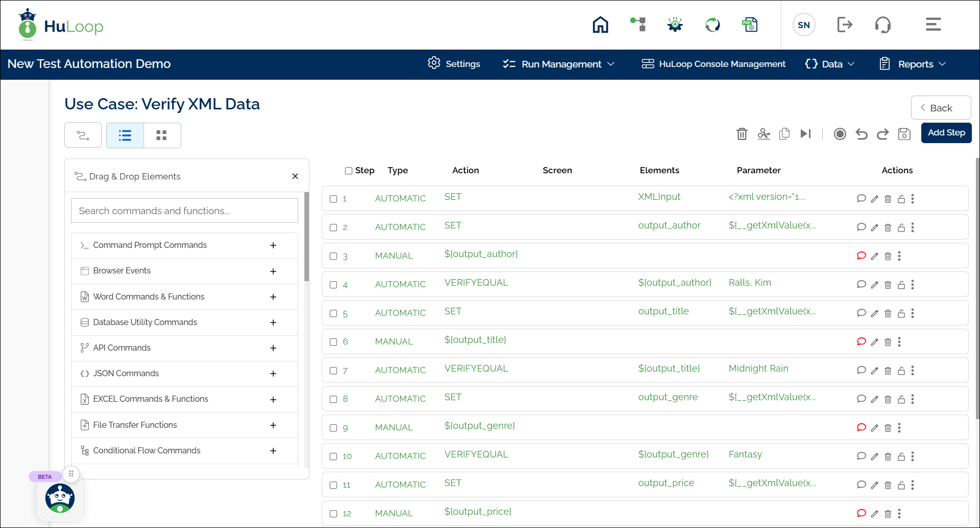980x528 pixels.
Task: Click the Home icon in top navigation
Action: pos(600,25)
